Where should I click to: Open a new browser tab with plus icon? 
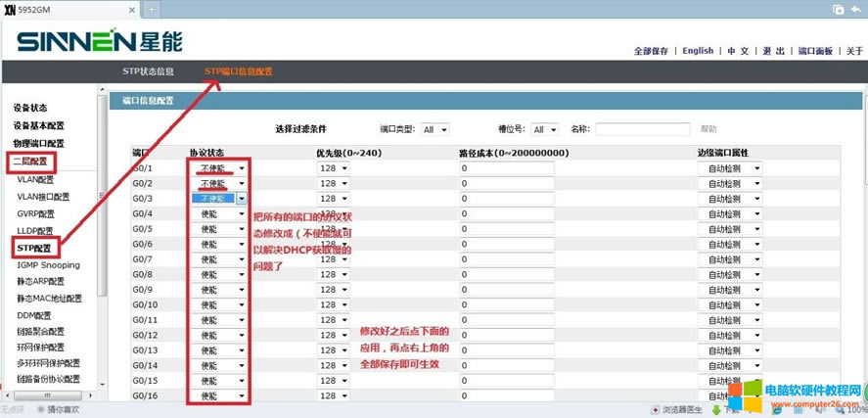151,9
